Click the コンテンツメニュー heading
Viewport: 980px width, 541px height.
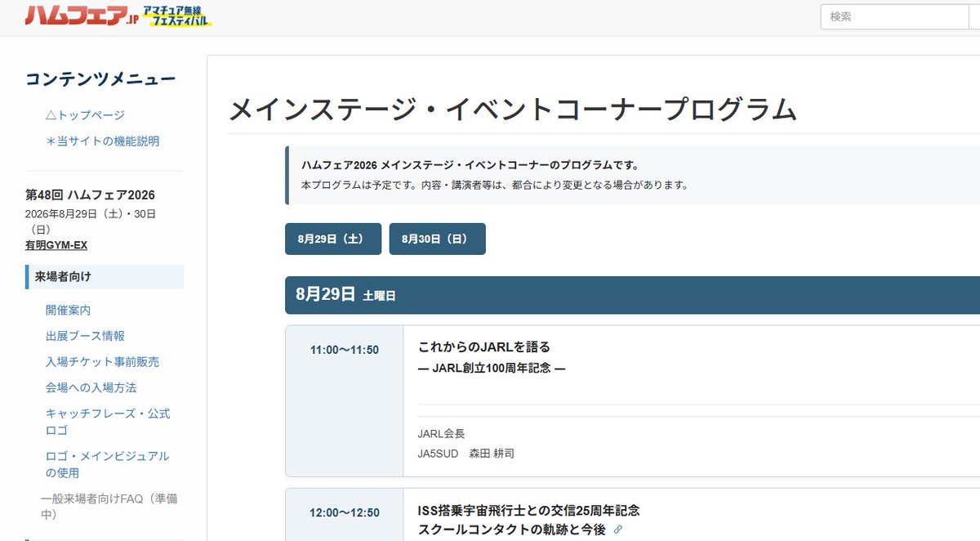tap(100, 79)
